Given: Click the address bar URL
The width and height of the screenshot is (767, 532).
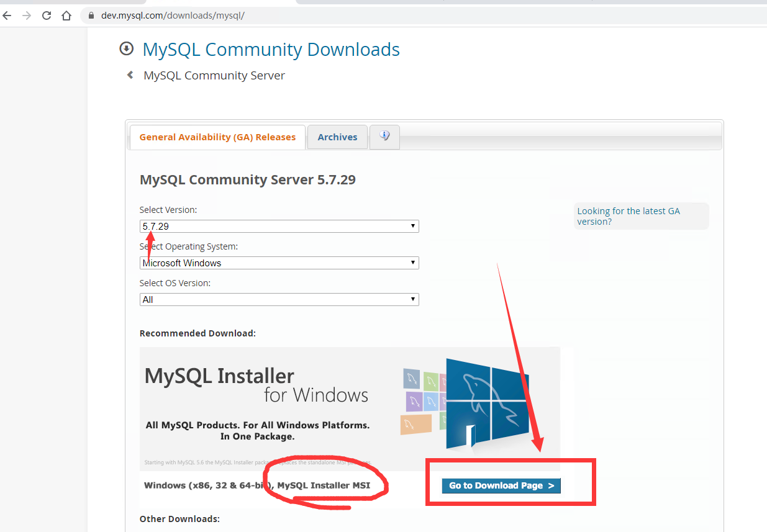Looking at the screenshot, I should coord(173,16).
